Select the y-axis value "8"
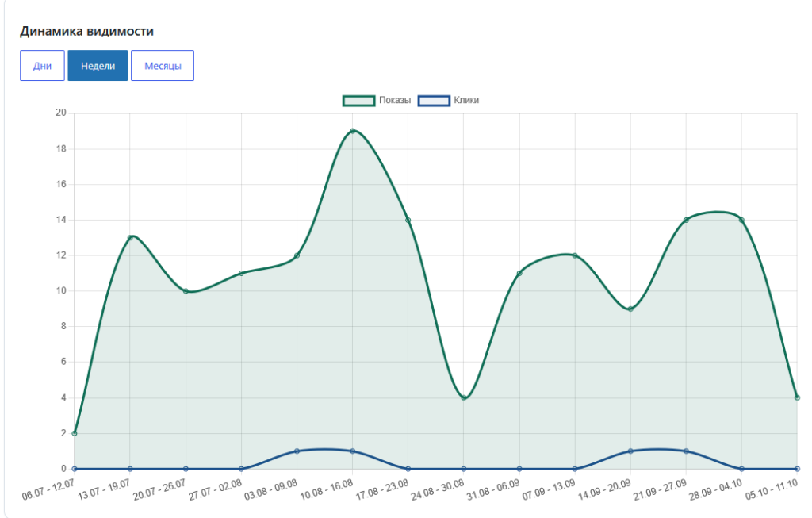Viewport: 812px width, 518px height. click(63, 326)
